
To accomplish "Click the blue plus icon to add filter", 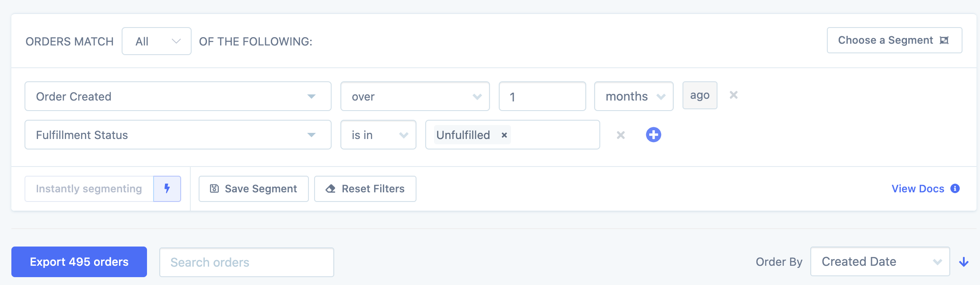I will click(654, 135).
